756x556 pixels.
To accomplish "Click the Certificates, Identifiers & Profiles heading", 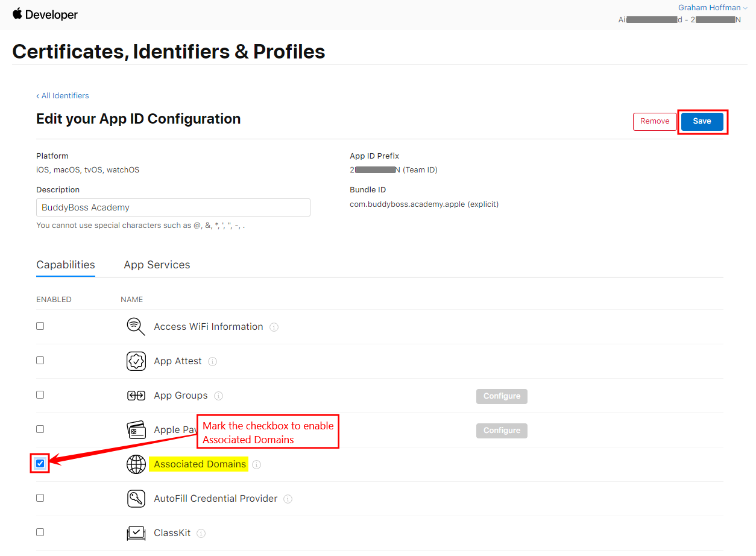I will 169,51.
